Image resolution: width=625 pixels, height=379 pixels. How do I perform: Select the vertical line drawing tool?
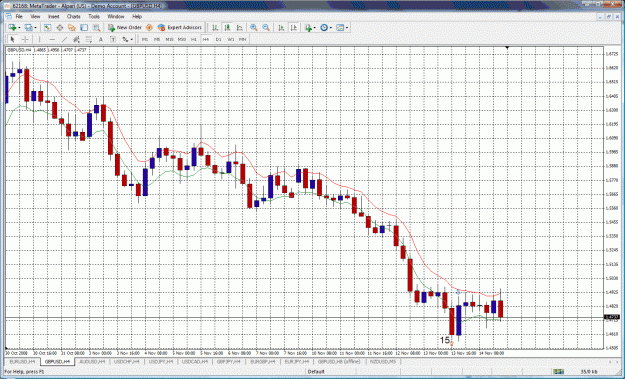coord(39,39)
